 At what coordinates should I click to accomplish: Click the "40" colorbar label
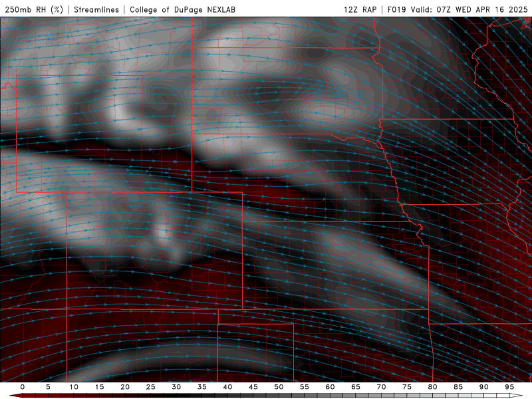227,387
